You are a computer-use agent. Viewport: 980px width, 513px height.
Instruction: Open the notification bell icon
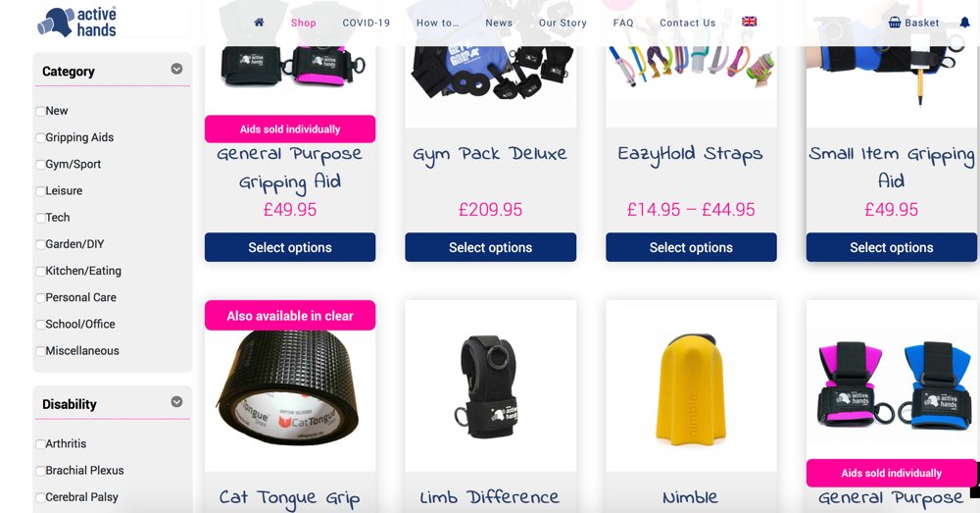coord(965,23)
